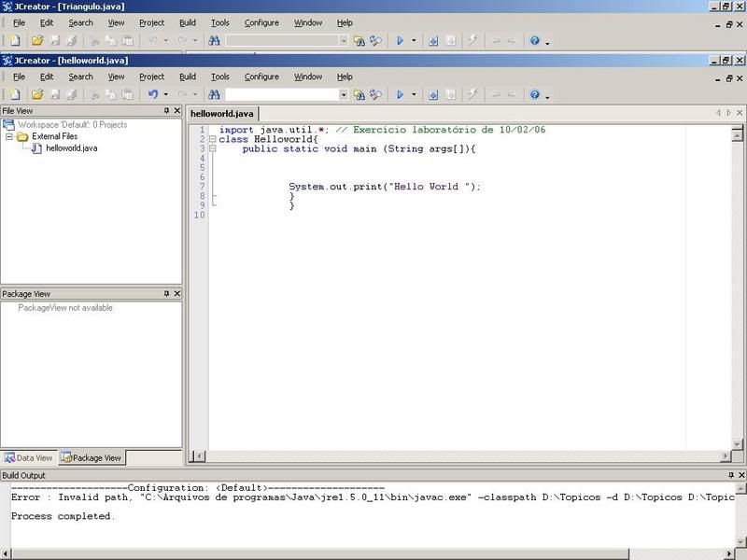Open search combo box dropdown in helloworld.java toolbar
Image resolution: width=747 pixels, height=560 pixels.
tap(344, 94)
